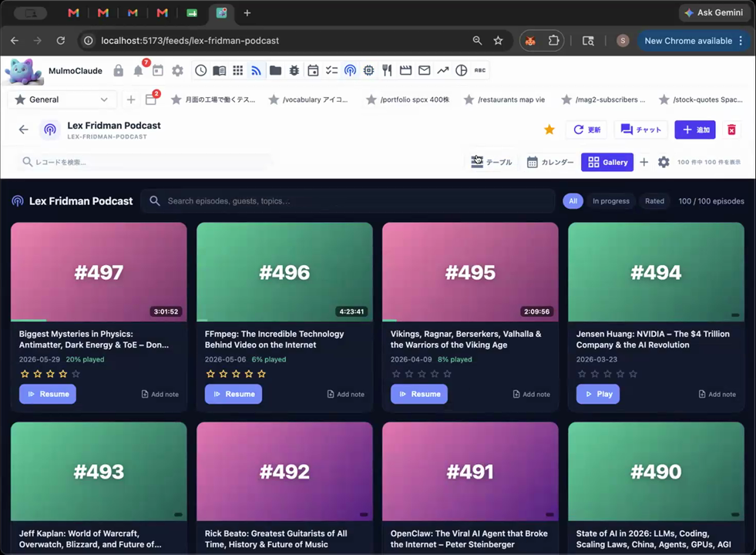Screen dimensions: 756x555
Task: Set second star rating on episode #496
Action: [x=223, y=374]
